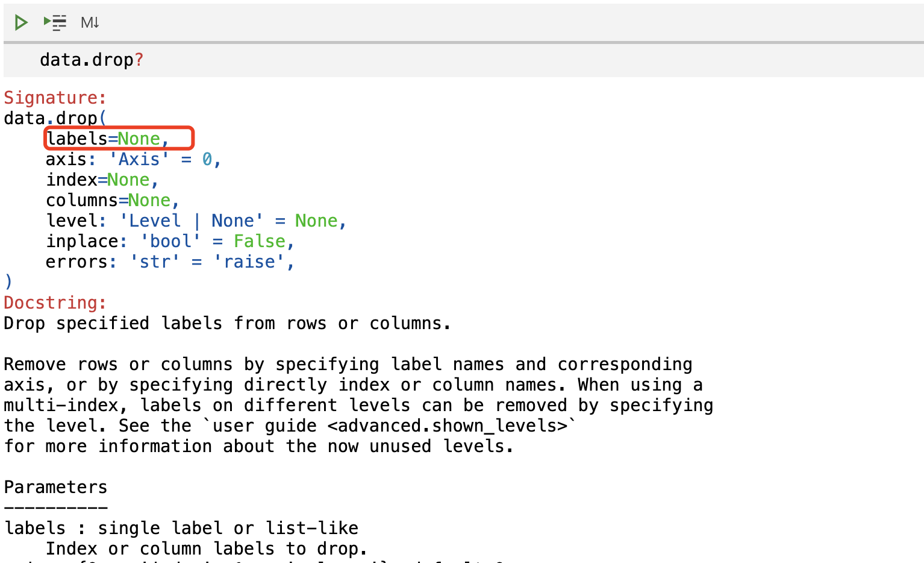Click the line starting 'axis, or by specifying'
The height and width of the screenshot is (563, 924).
(x=353, y=385)
